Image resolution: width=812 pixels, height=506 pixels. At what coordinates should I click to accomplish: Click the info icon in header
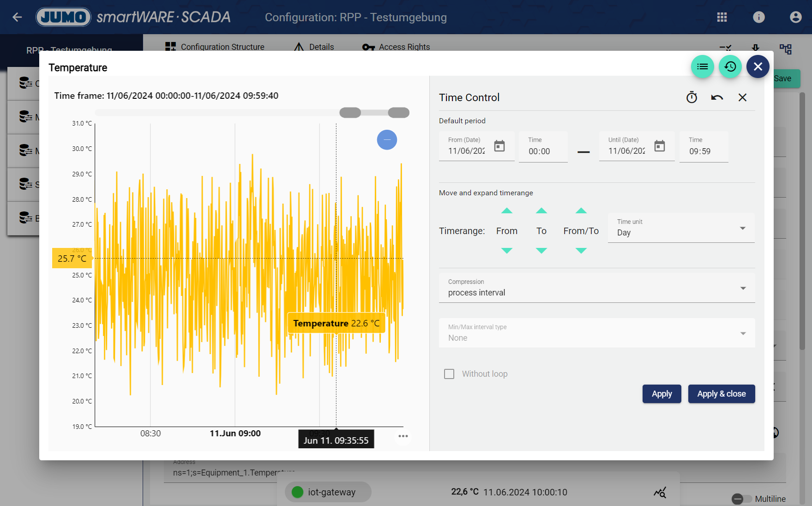pyautogui.click(x=759, y=18)
